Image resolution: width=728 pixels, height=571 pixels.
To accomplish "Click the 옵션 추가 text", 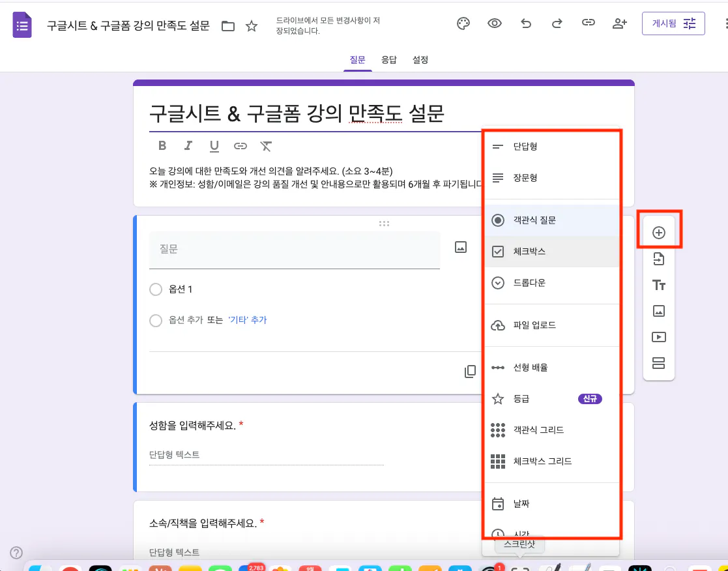I will pos(186,320).
